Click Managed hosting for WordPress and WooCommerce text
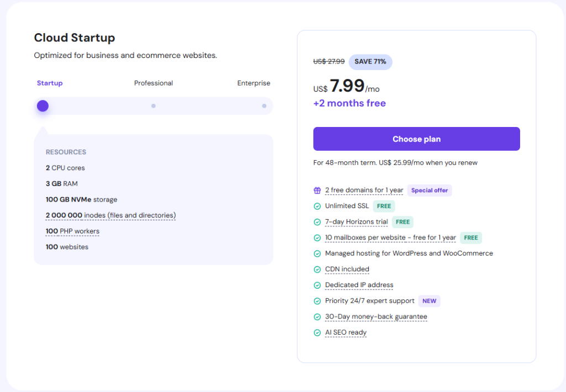Screen dimensions: 566x392 pyautogui.click(x=409, y=253)
